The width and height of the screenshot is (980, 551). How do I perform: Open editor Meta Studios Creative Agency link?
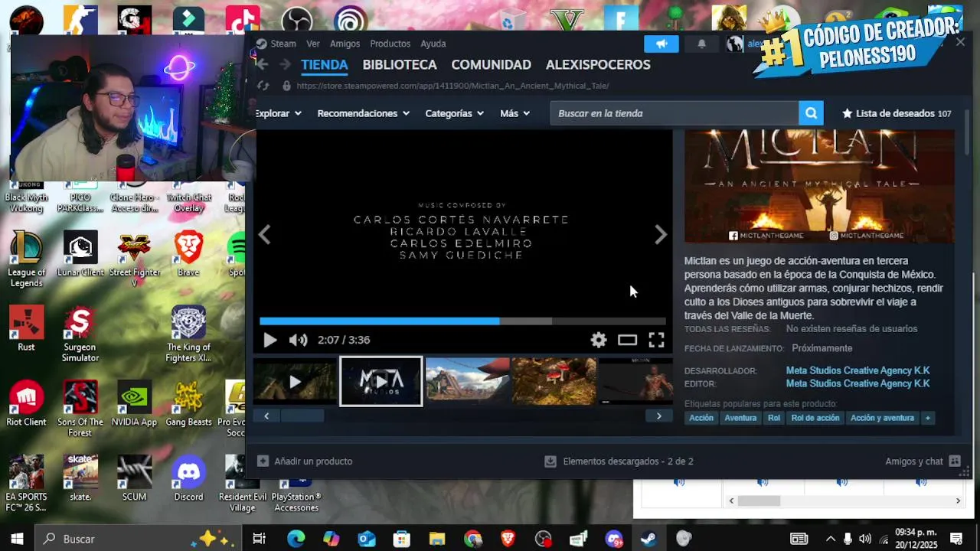point(857,383)
